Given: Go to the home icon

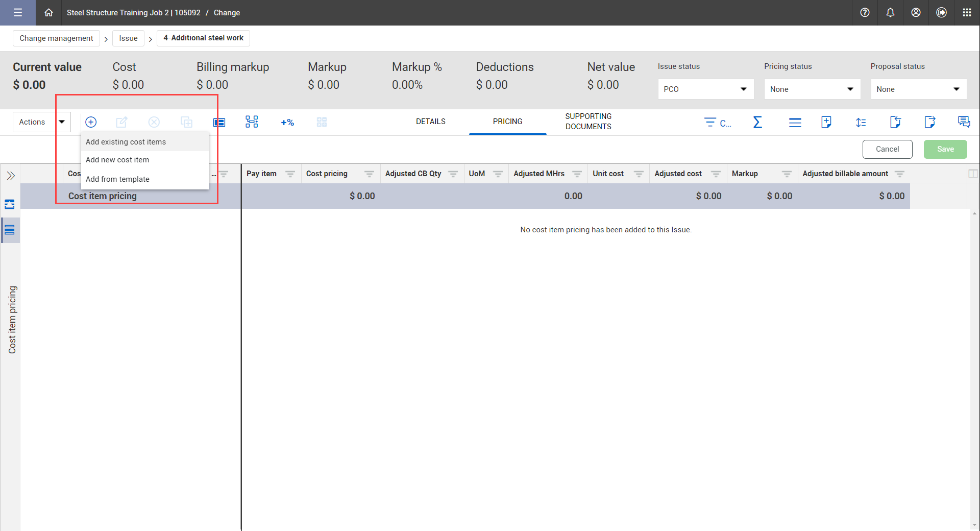Looking at the screenshot, I should (x=48, y=13).
